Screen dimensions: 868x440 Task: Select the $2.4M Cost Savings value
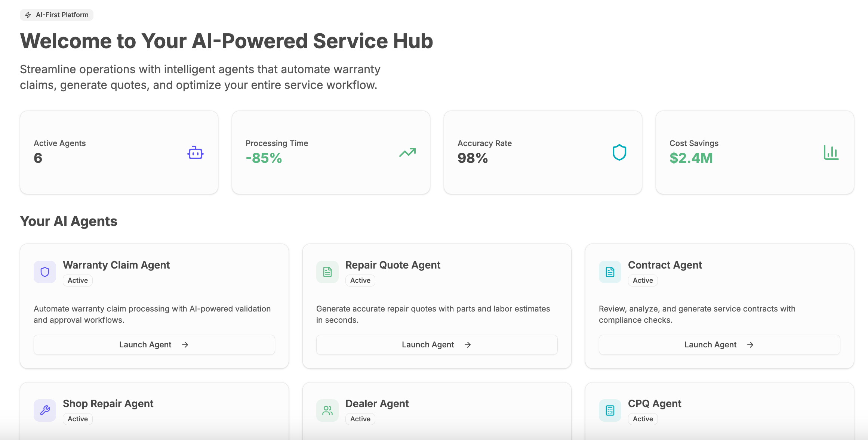coord(691,158)
